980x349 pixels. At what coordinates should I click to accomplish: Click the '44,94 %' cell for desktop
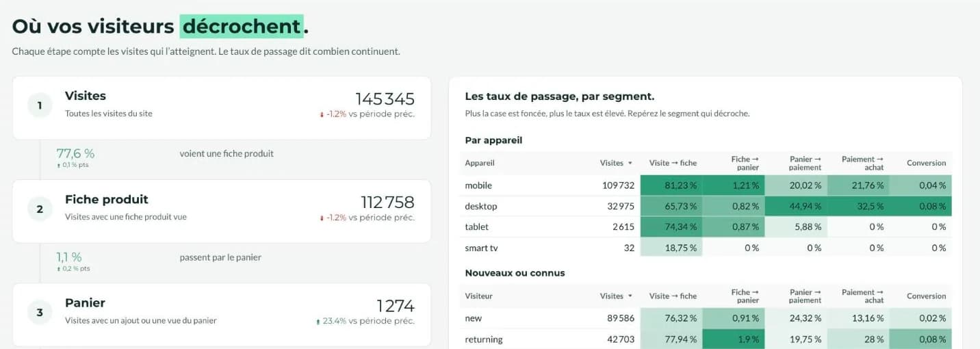point(796,206)
